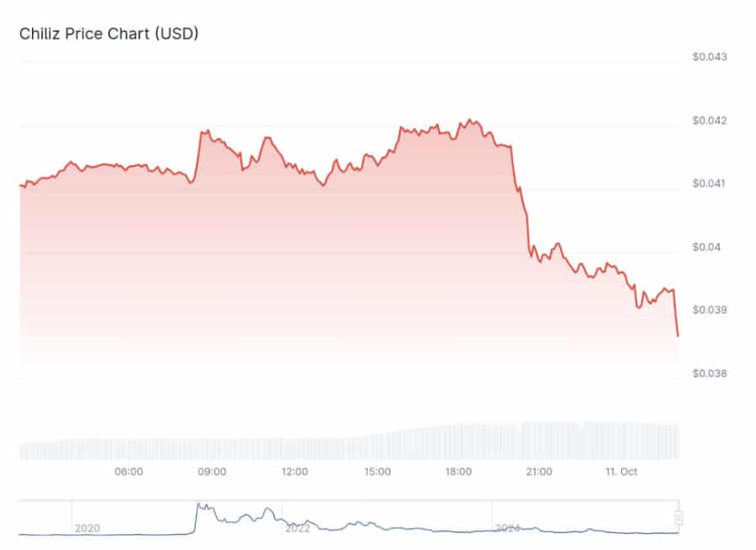Click the 06:00 time axis label

(x=128, y=472)
